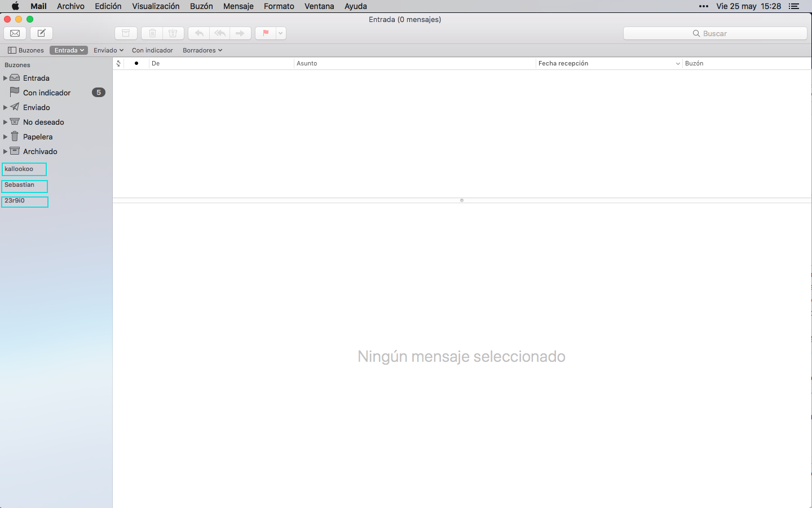Expand the Papelera disclosure triangle

click(5, 137)
